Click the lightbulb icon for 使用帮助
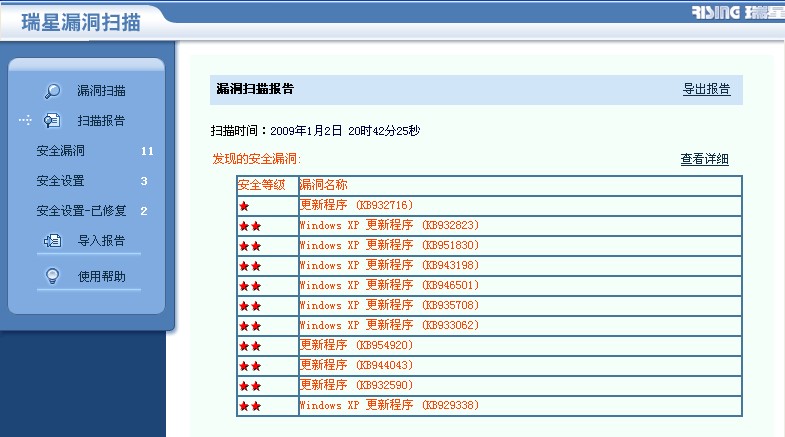785x437 pixels. [x=52, y=276]
